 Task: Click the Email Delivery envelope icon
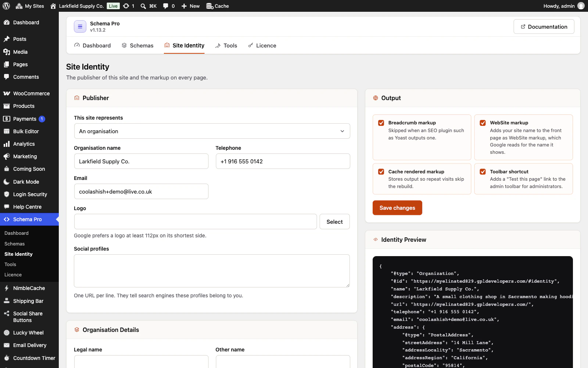click(x=7, y=345)
